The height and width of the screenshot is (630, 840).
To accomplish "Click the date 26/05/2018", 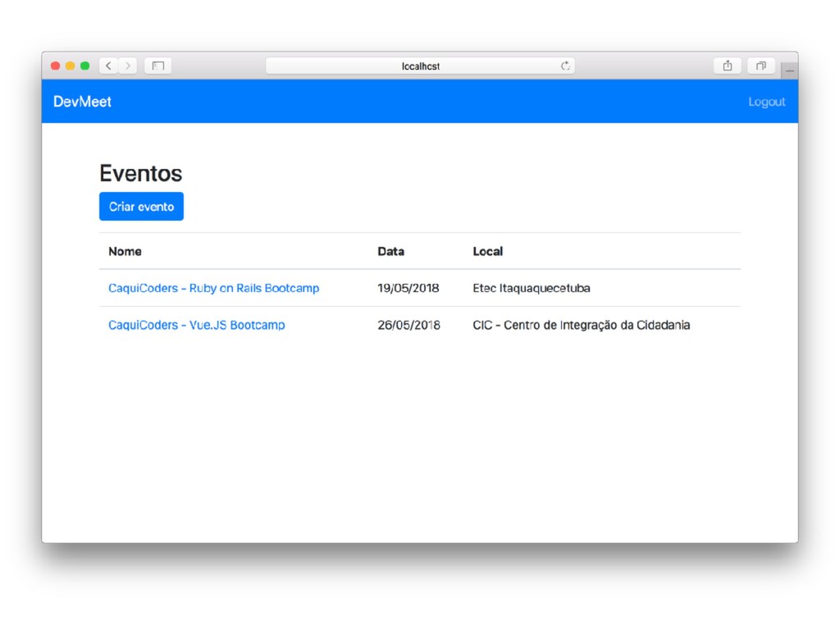I will (x=409, y=325).
